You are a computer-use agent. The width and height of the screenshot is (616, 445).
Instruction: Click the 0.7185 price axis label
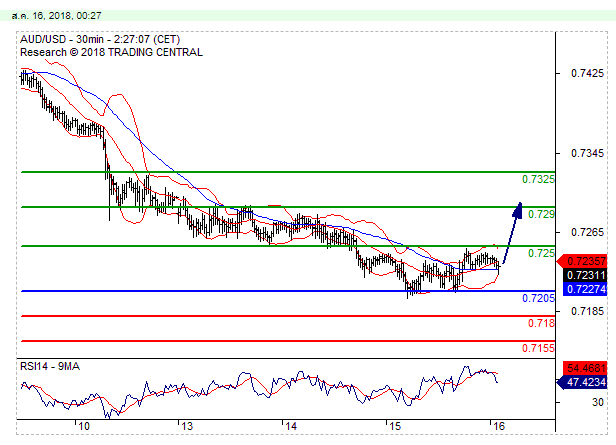[x=587, y=311]
